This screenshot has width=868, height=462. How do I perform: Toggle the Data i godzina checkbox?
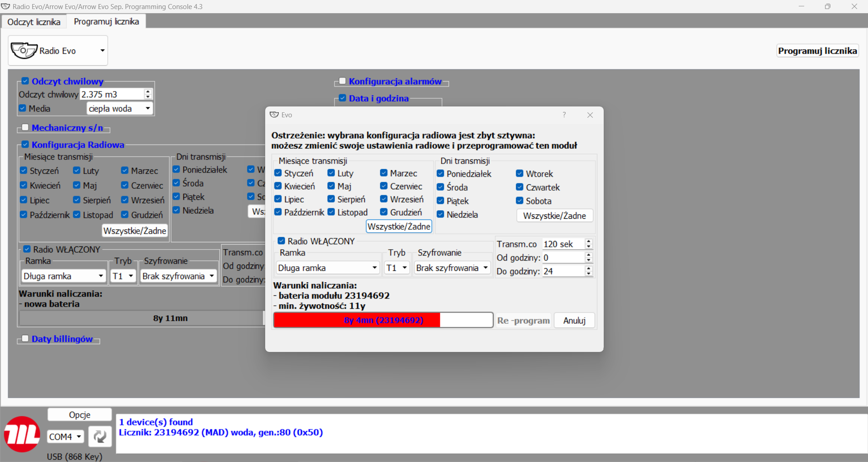(343, 98)
